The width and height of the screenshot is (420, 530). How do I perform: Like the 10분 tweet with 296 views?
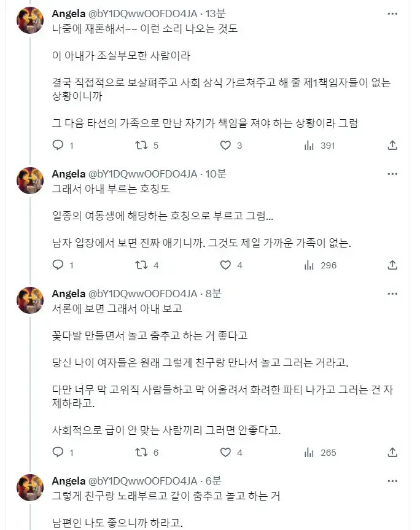pos(225,265)
